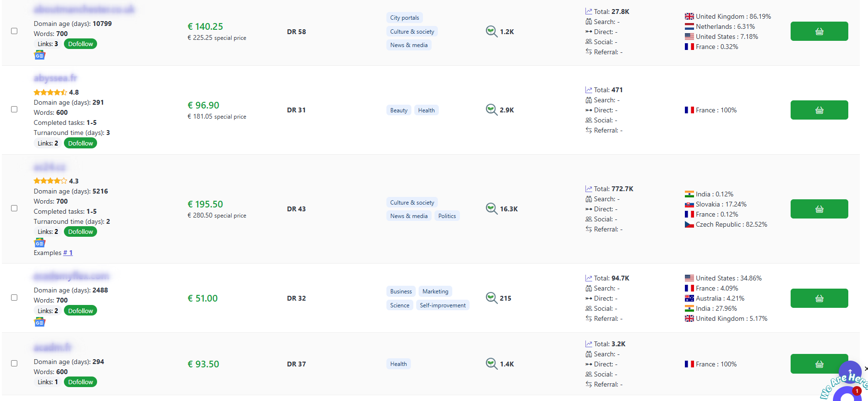Screen dimensions: 868x401
Task: Click the Self-improvement category tag
Action: coord(442,305)
